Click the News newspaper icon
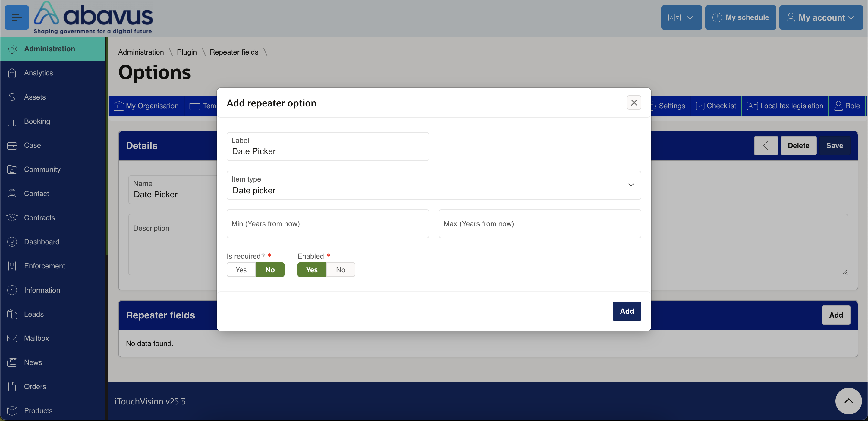This screenshot has height=421, width=868. (12, 362)
